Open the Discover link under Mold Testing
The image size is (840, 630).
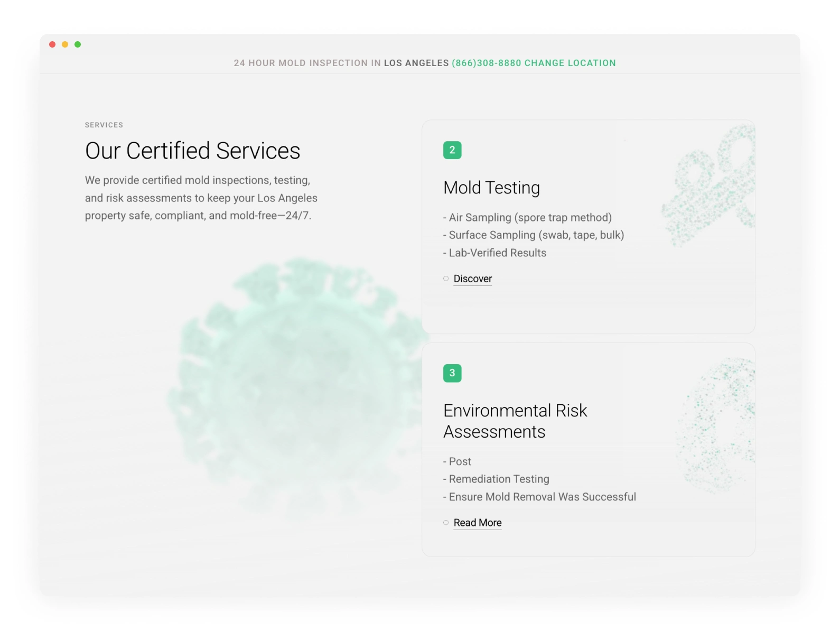tap(473, 279)
